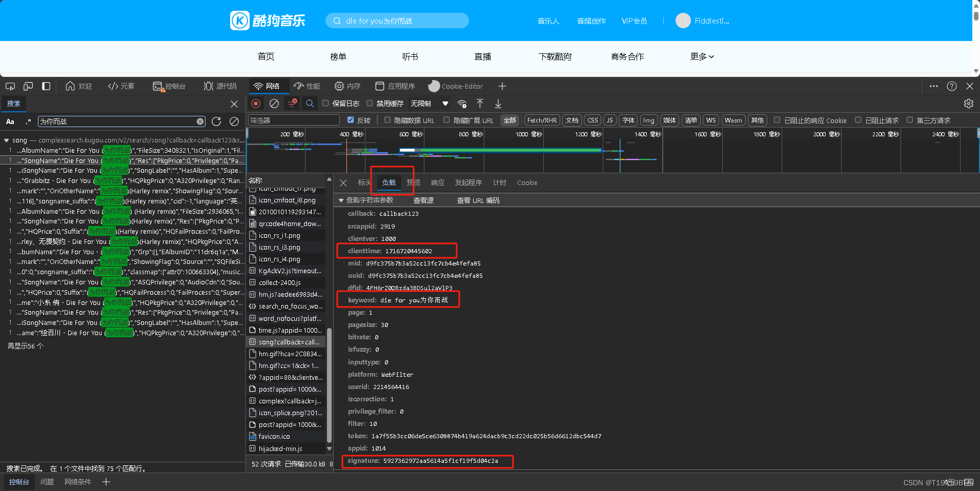Check 已阻止的响应 Cookie checkbox
Image resolution: width=980 pixels, height=491 pixels.
click(x=777, y=120)
